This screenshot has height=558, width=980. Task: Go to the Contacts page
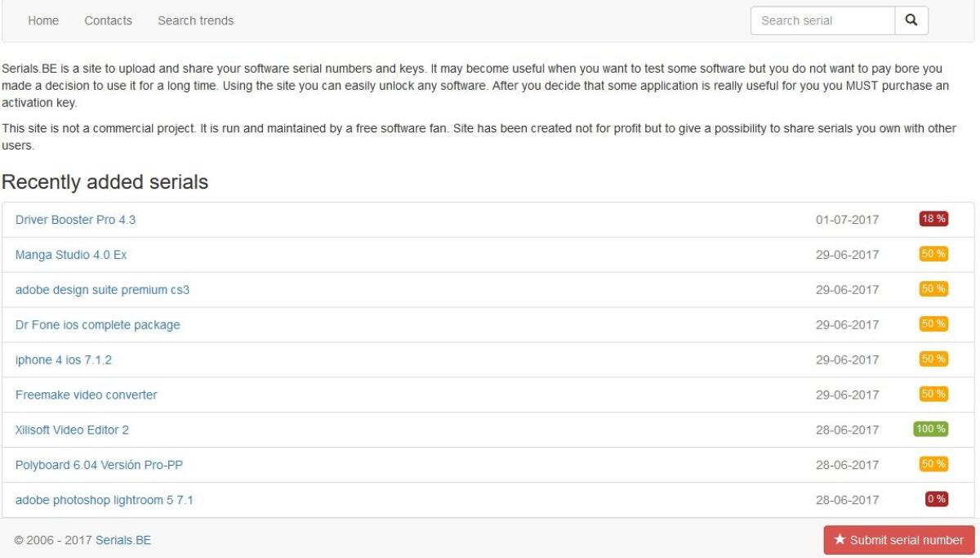point(108,20)
